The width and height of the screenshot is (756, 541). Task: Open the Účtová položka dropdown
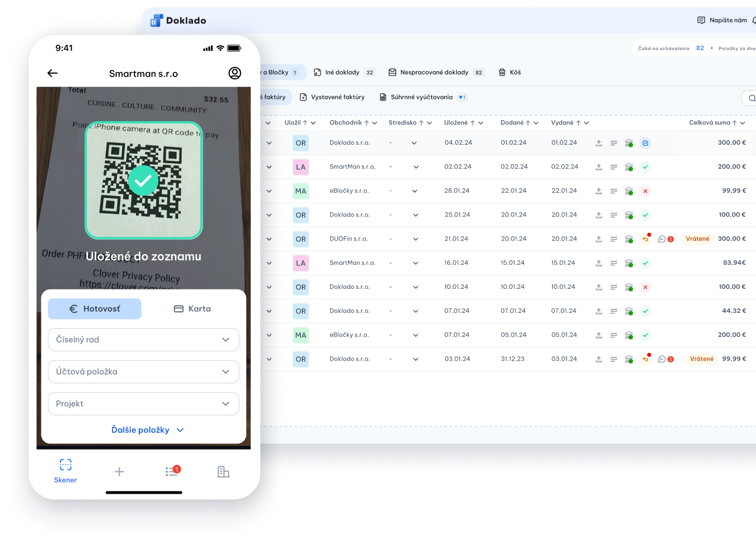(x=144, y=372)
